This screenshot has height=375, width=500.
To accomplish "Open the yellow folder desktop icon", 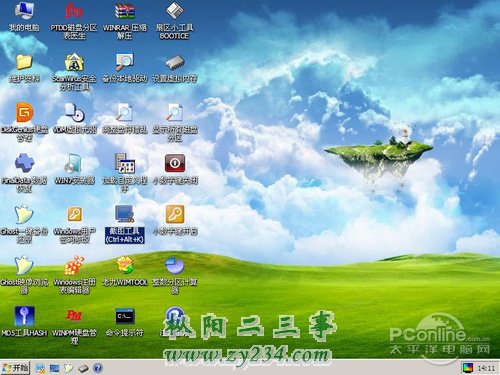I will (24, 62).
